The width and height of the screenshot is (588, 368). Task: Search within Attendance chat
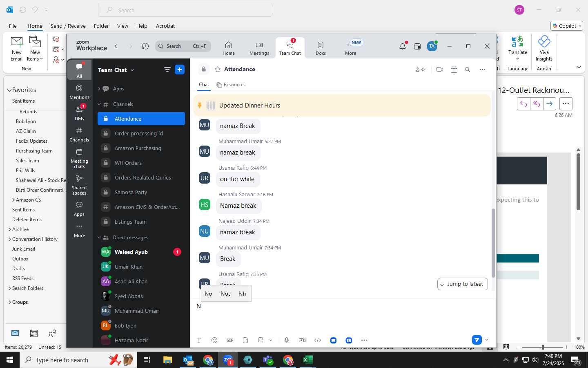[468, 70]
